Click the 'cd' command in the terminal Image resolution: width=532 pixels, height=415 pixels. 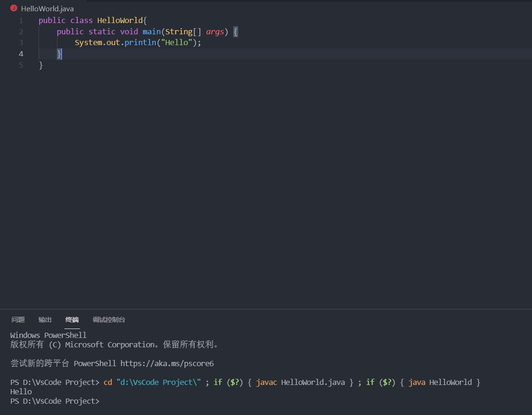click(108, 382)
